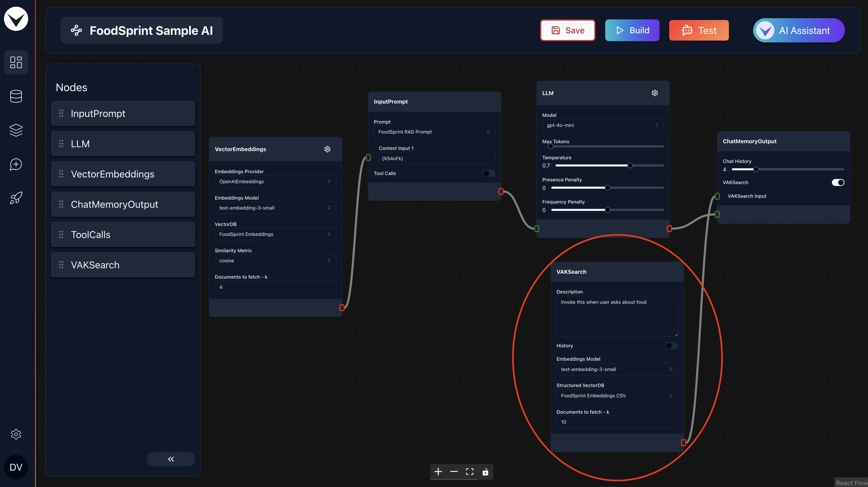Open the Build menu item

[x=633, y=30]
